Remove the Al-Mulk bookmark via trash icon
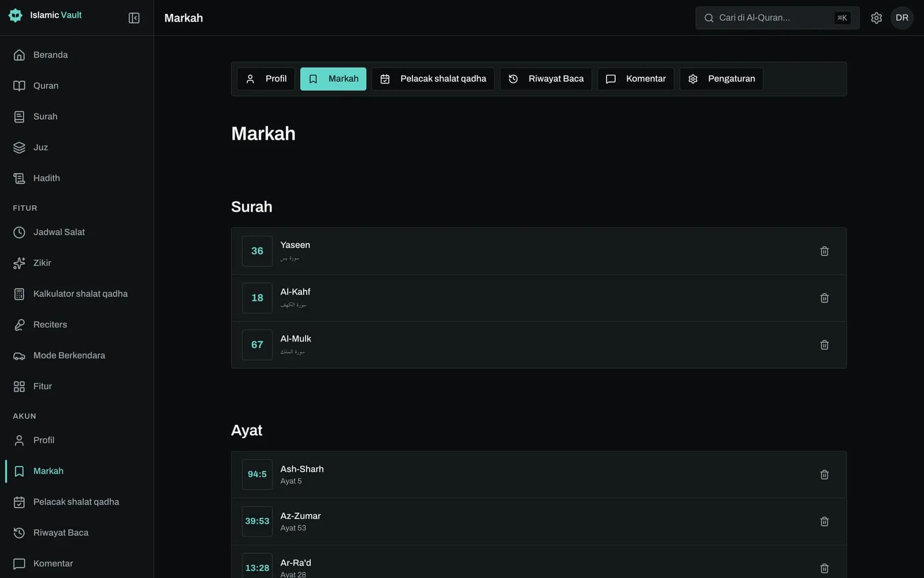Screen dimensions: 924x578 [x=824, y=344]
